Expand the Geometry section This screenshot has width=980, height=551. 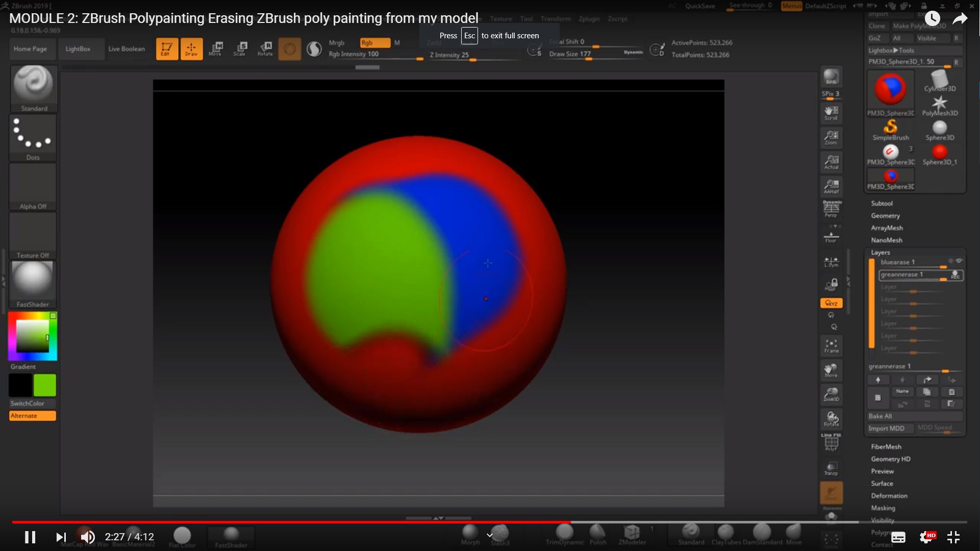pos(885,216)
